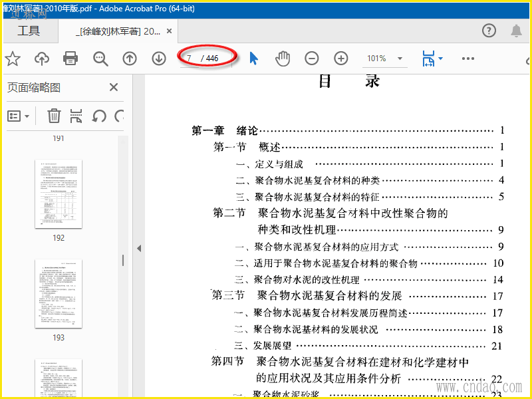Go to the next page

click(x=159, y=59)
